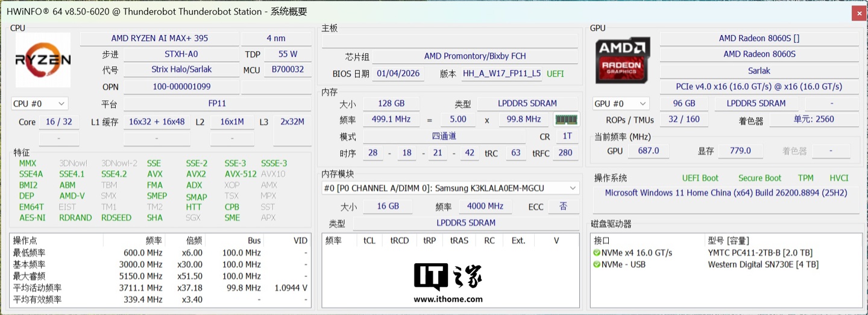Screen dimensions: 868x315
Task: Click the module frequency 4000 MHz
Action: point(485,206)
